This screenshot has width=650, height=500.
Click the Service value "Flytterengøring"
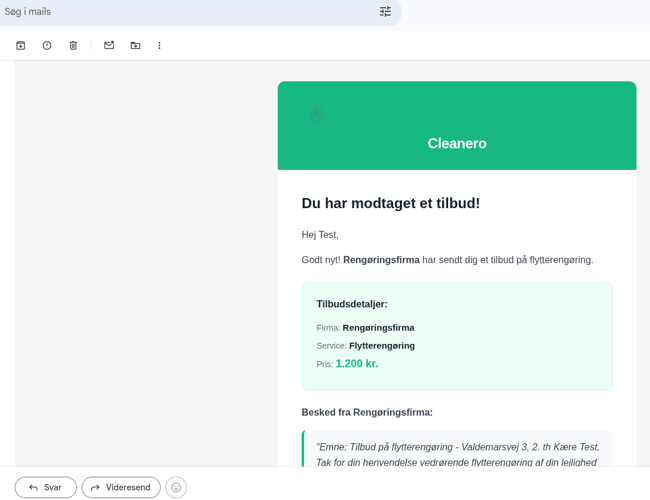(x=382, y=345)
